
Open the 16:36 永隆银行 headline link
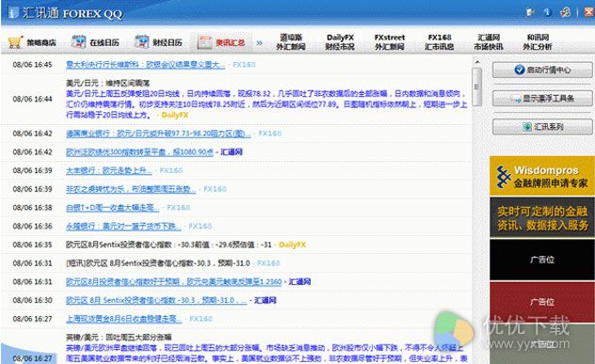click(x=123, y=226)
